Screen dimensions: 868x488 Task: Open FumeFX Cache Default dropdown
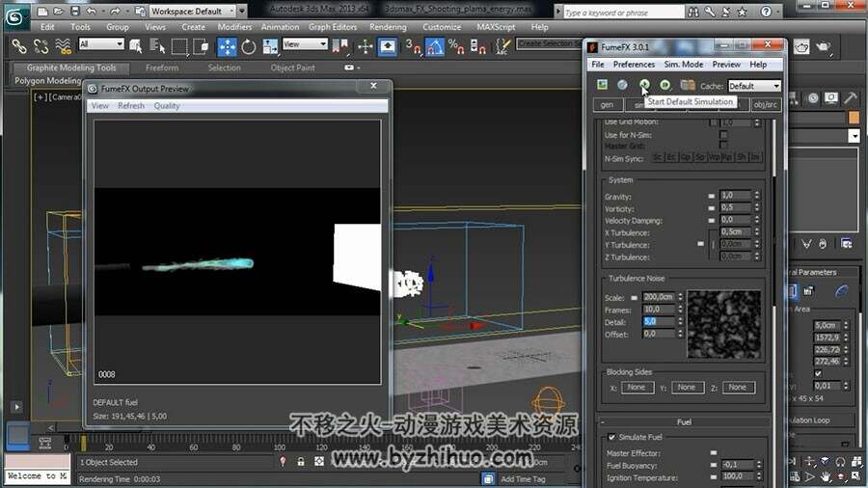(x=754, y=86)
